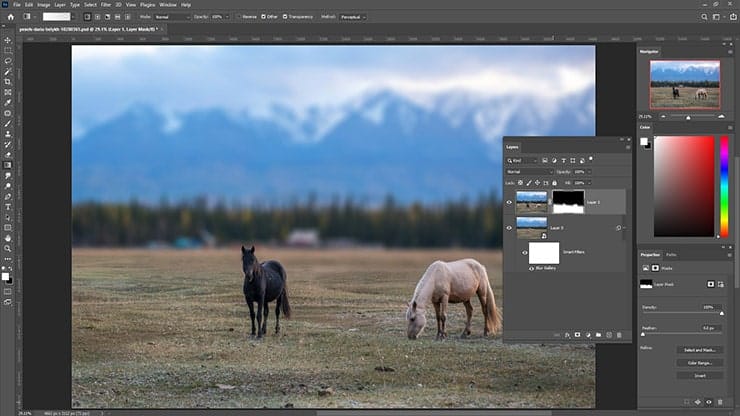Click the Invert button

pos(699,375)
